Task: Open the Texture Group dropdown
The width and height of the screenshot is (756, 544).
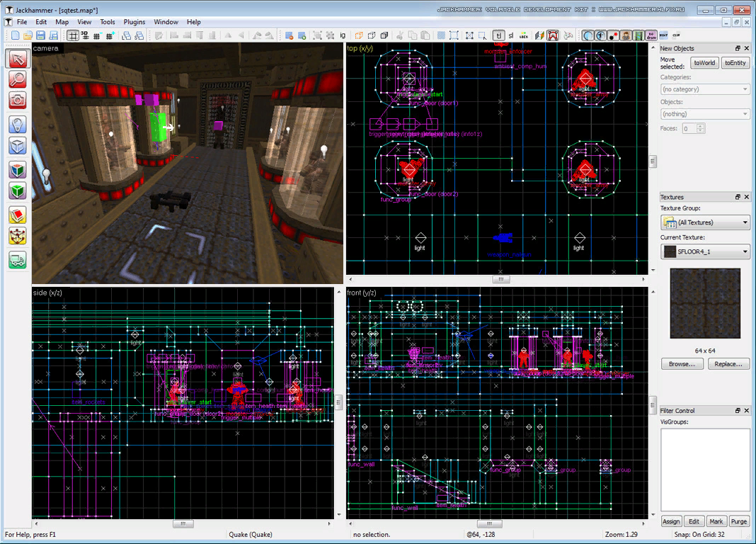Action: tap(705, 222)
